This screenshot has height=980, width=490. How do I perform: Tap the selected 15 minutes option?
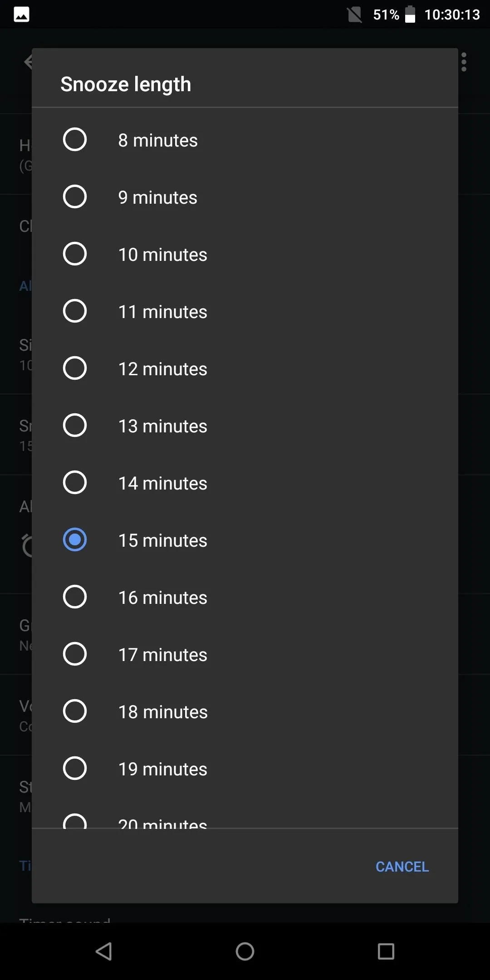tap(245, 539)
